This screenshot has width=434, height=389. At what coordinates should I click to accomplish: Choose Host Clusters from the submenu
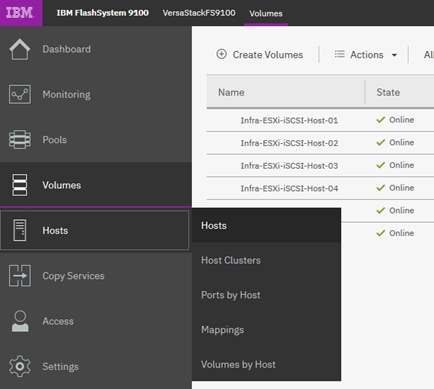point(231,260)
